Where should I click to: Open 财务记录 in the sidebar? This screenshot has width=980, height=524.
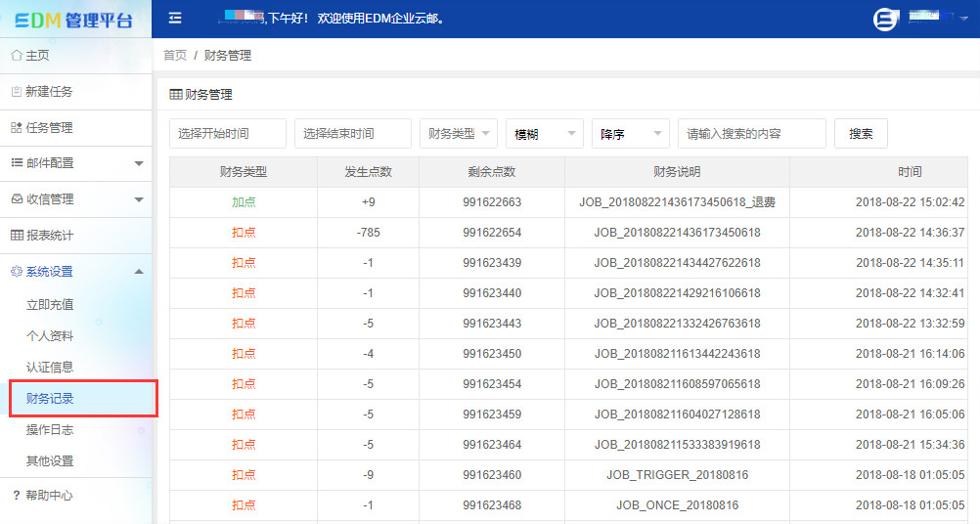click(x=50, y=399)
